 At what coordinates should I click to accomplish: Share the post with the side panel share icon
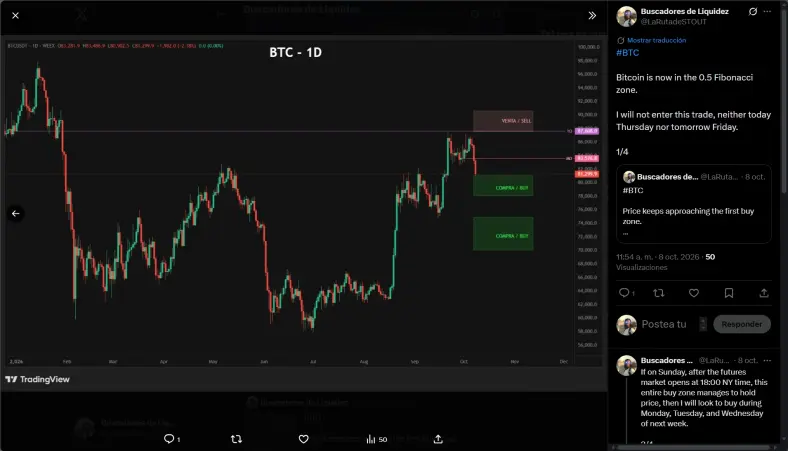tap(764, 293)
